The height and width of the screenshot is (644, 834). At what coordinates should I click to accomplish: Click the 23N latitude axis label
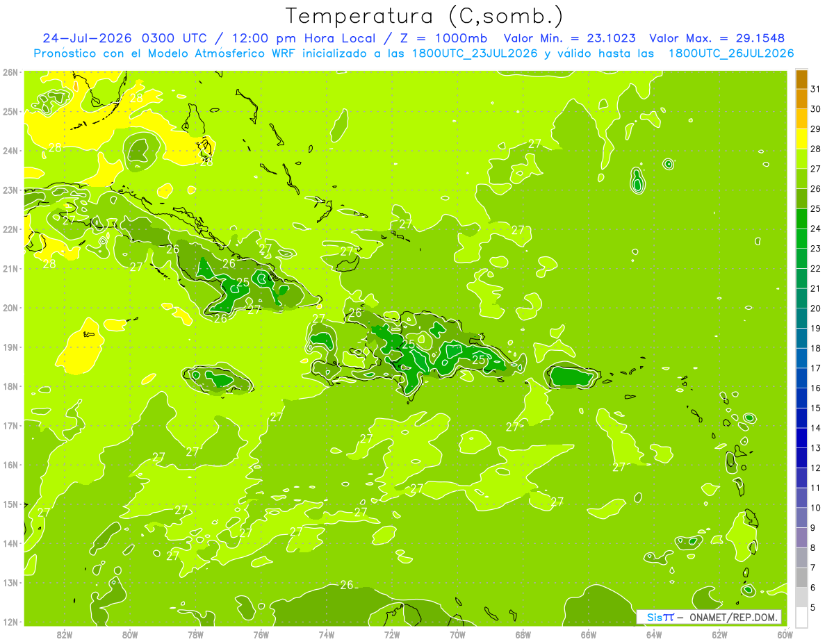coord(10,190)
